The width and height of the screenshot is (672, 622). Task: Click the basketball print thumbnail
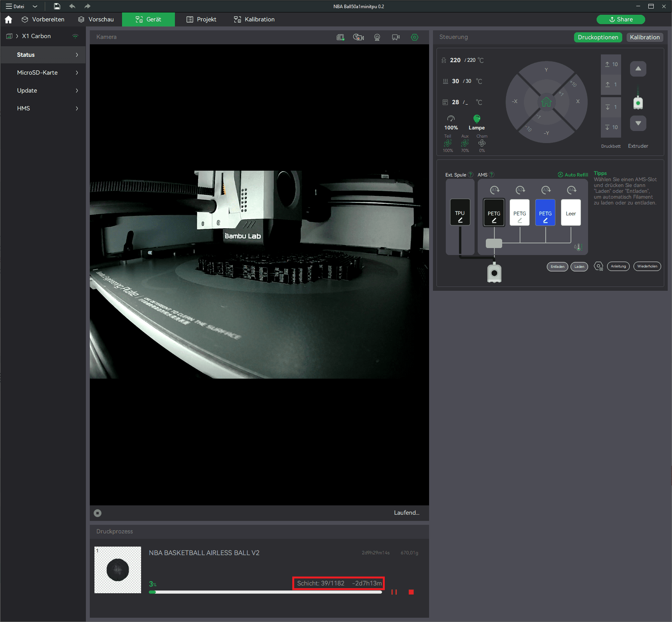pos(118,570)
